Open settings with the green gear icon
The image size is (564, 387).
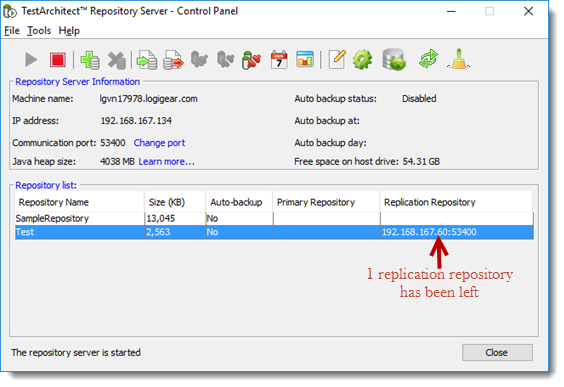tap(362, 60)
